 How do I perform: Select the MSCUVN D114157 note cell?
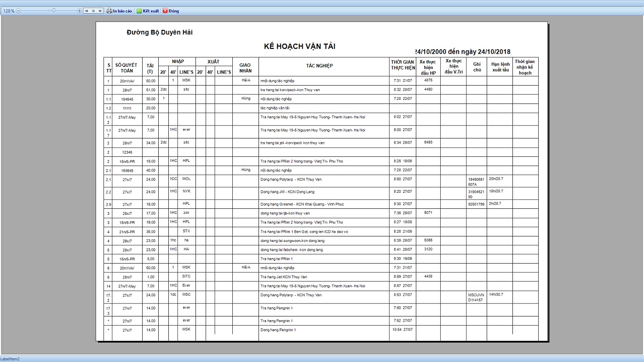click(x=476, y=297)
